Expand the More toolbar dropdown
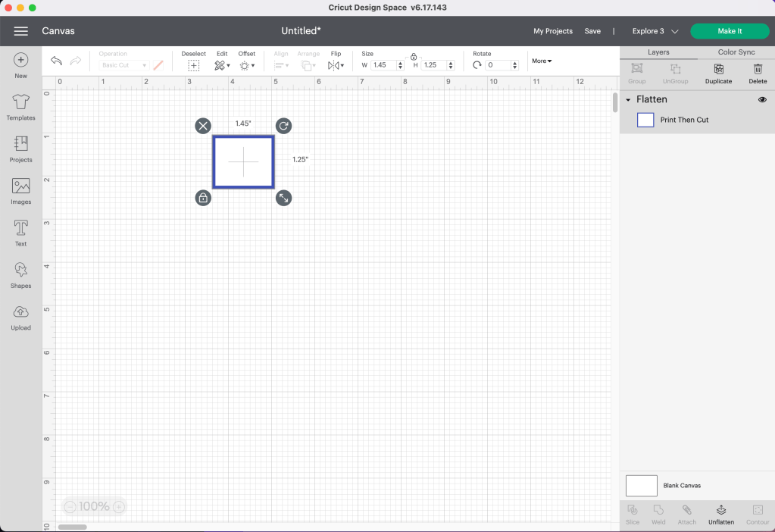 point(542,61)
